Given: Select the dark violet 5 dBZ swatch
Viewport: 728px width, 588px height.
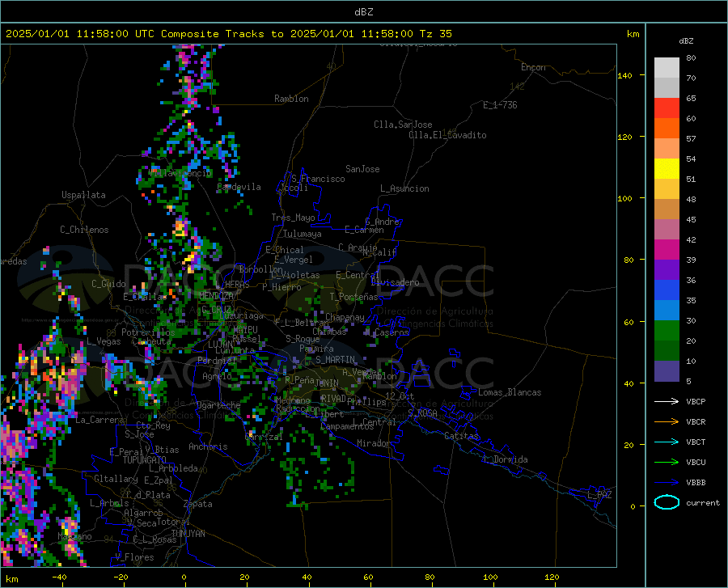Looking at the screenshot, I should pos(667,371).
